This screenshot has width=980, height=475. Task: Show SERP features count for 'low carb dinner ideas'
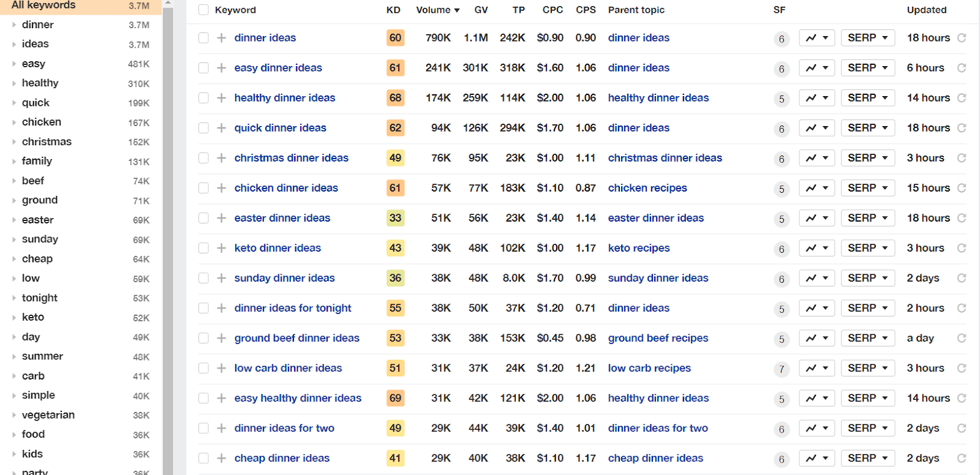pyautogui.click(x=781, y=369)
